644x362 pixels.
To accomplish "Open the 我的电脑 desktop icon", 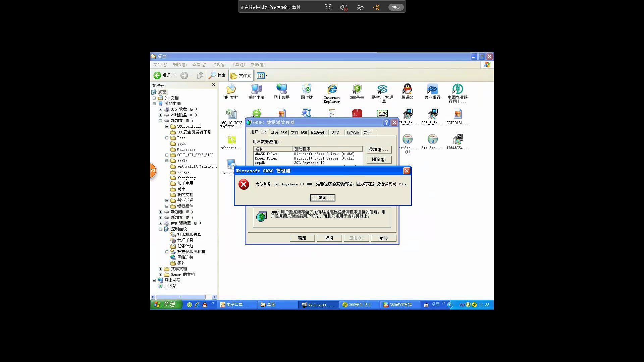I will tap(256, 92).
